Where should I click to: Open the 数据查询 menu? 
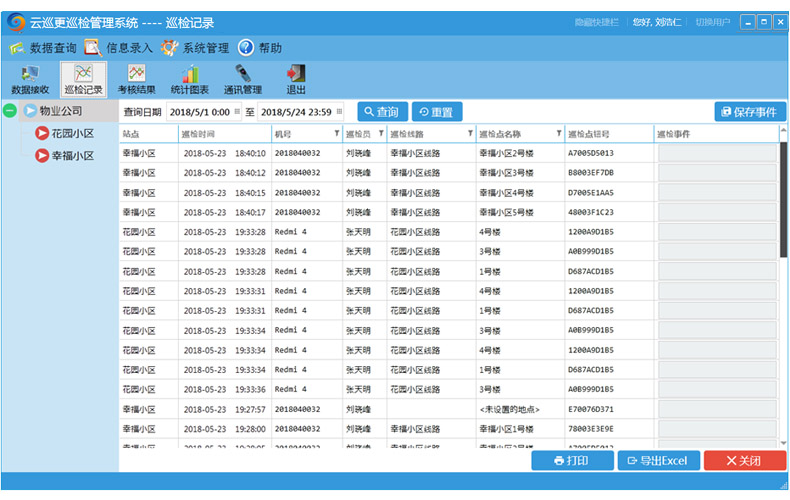pyautogui.click(x=43, y=48)
